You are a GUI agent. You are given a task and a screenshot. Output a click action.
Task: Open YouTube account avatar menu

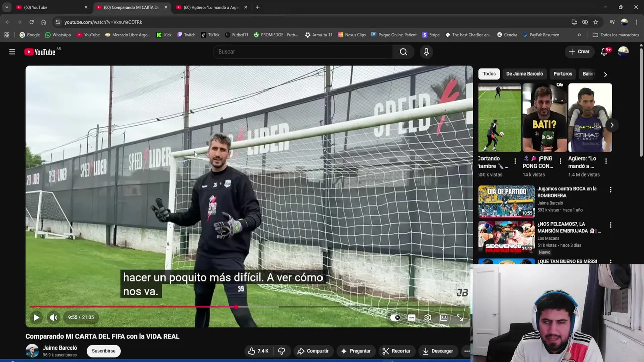pyautogui.click(x=623, y=52)
